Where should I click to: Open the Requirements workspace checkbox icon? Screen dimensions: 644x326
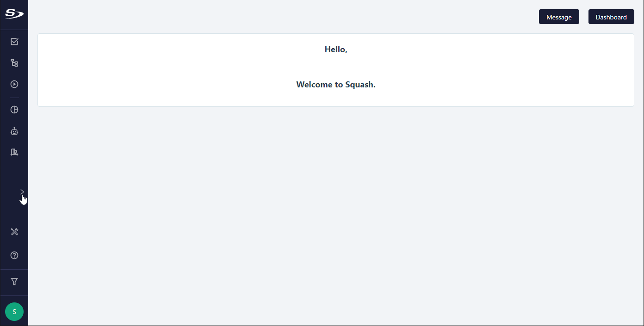pos(14,42)
